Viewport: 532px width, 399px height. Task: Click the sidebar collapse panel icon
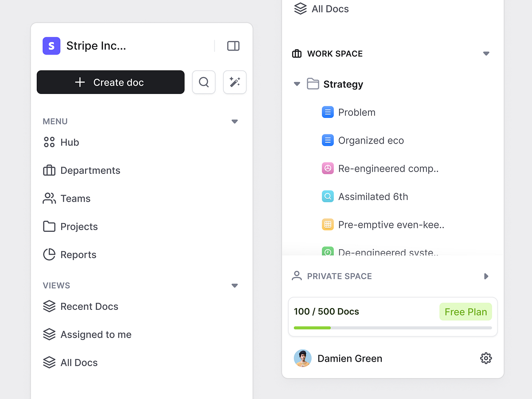(233, 46)
